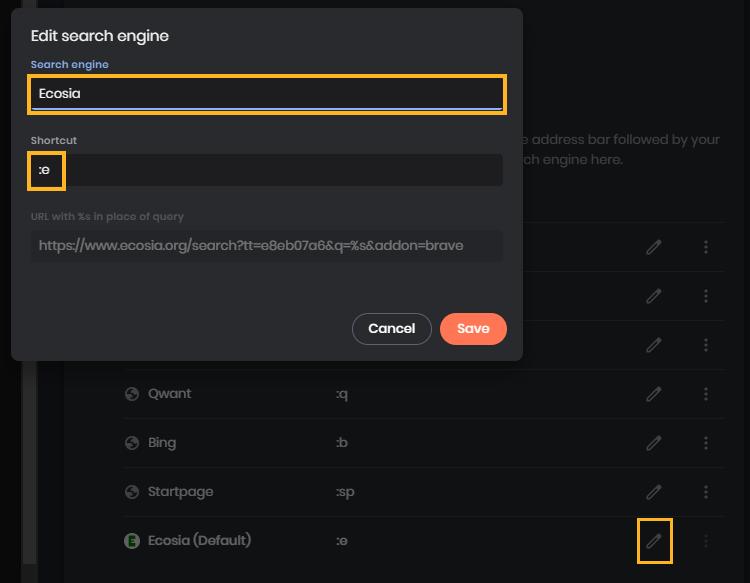
Task: Click the blue "Search engine" field label
Action: click(x=69, y=65)
